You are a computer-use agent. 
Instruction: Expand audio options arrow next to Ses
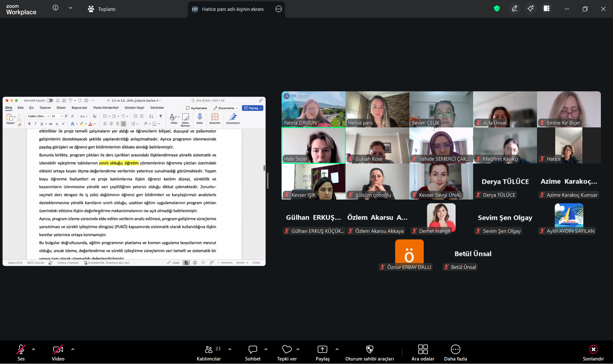34,349
